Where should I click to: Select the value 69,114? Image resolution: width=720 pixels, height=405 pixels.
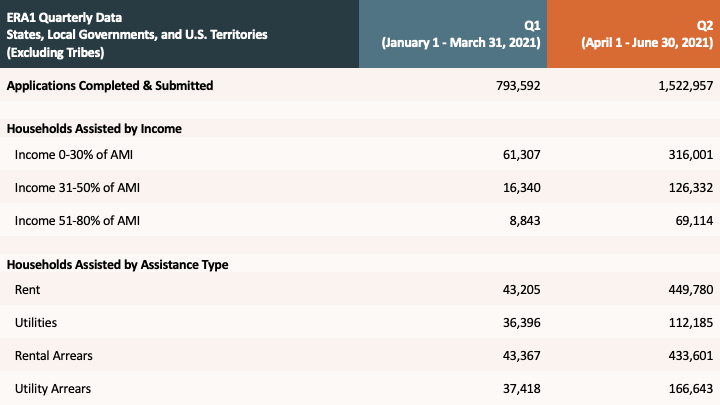692,219
